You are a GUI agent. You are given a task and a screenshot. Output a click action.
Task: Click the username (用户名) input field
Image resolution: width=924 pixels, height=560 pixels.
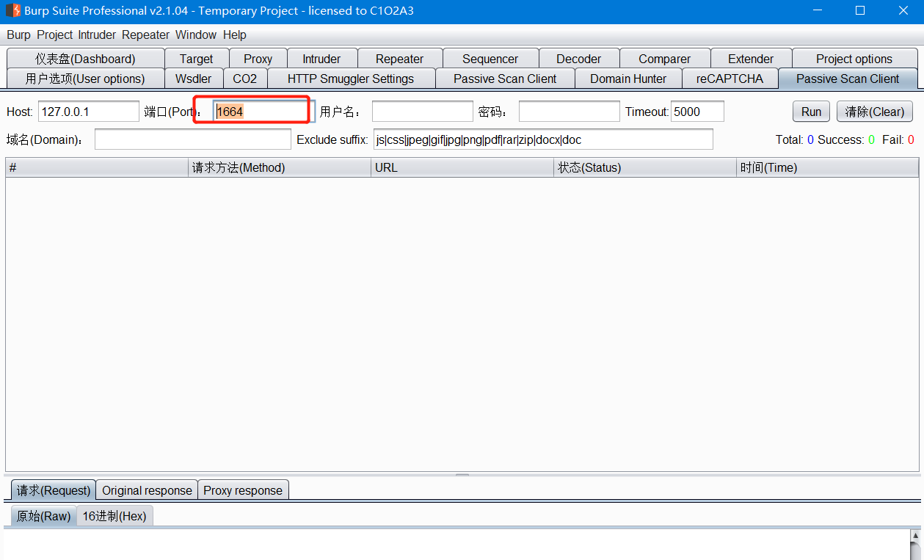click(423, 112)
